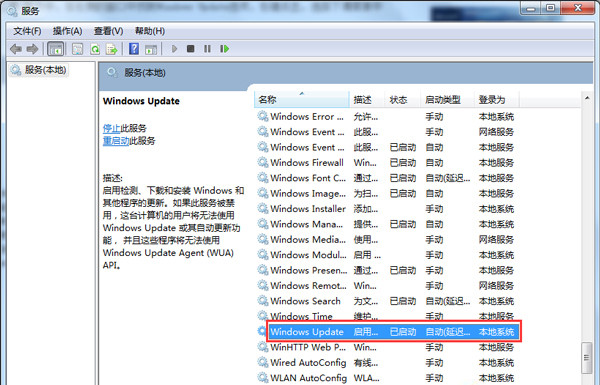
Task: Click 已启动 status of Windows Update row
Action: click(x=403, y=332)
